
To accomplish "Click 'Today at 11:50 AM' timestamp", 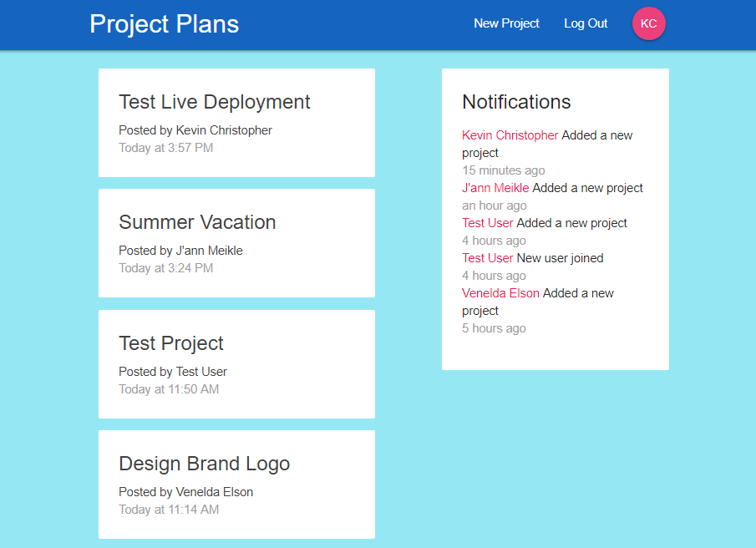I will pyautogui.click(x=169, y=389).
